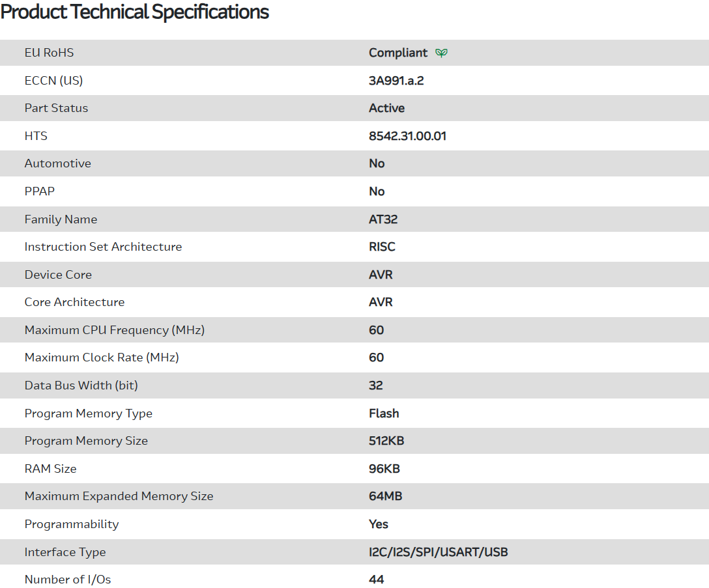
Task: Select the EU RoHS row label
Action: point(49,53)
